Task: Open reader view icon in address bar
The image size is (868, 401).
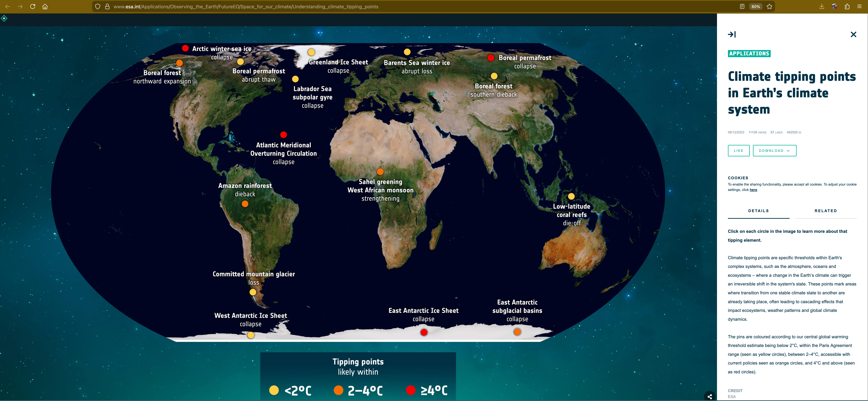Action: (742, 6)
